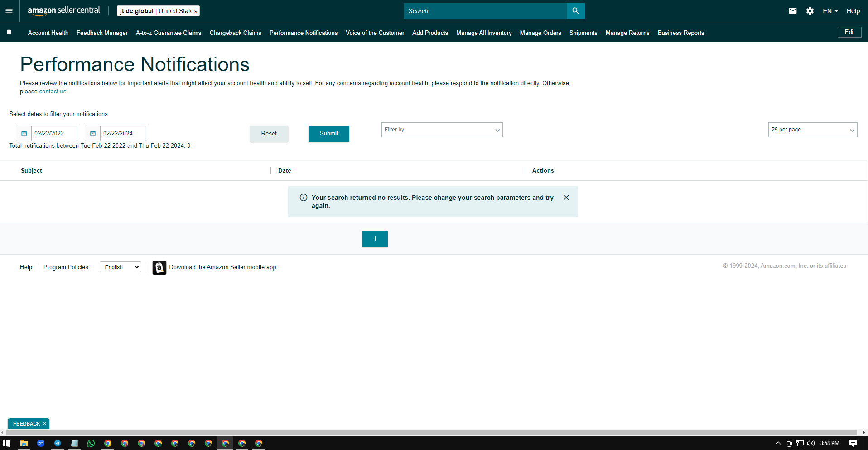Open File Explorer from taskbar
This screenshot has width=868, height=450.
point(24,443)
